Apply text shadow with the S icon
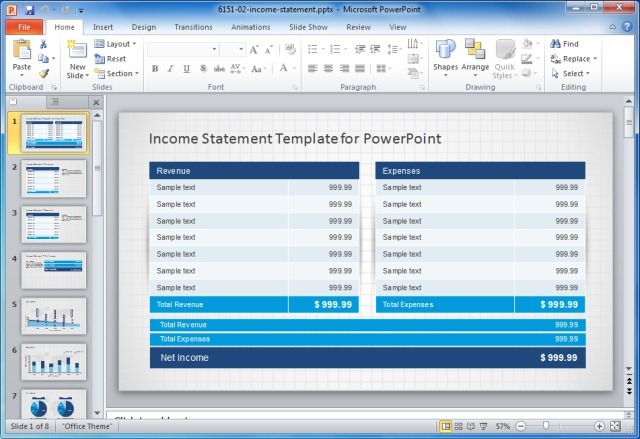640x439 pixels. pos(203,69)
